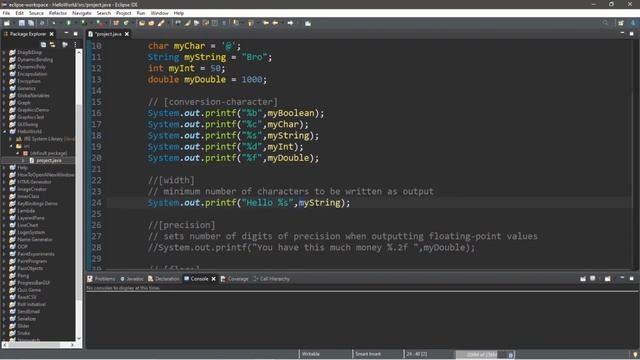Open the Window menu

[x=159, y=13]
